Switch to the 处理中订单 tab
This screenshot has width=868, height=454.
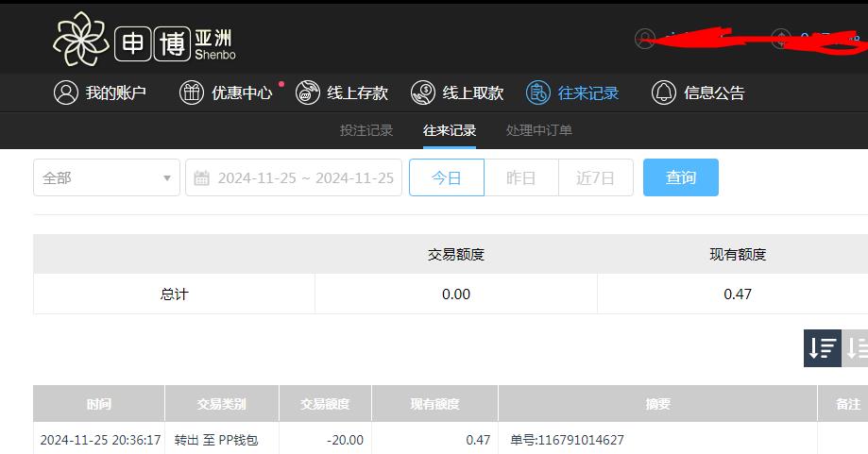click(539, 130)
